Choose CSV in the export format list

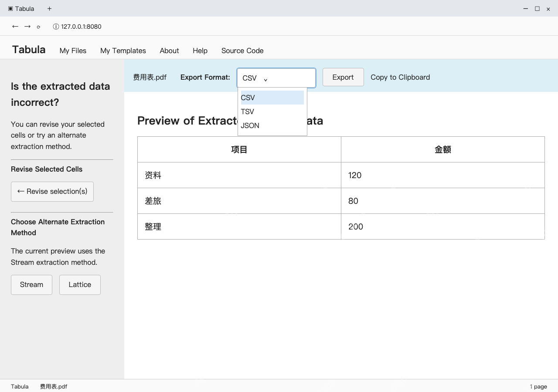pyautogui.click(x=272, y=98)
